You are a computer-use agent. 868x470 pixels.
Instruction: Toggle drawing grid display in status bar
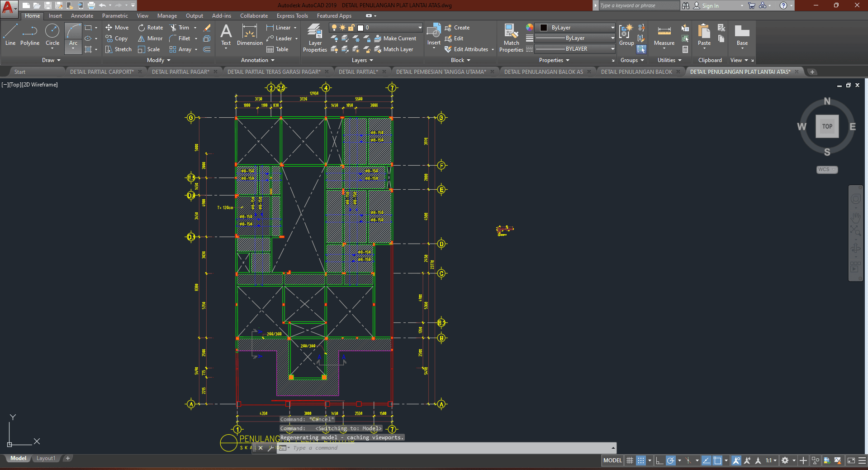pos(630,460)
